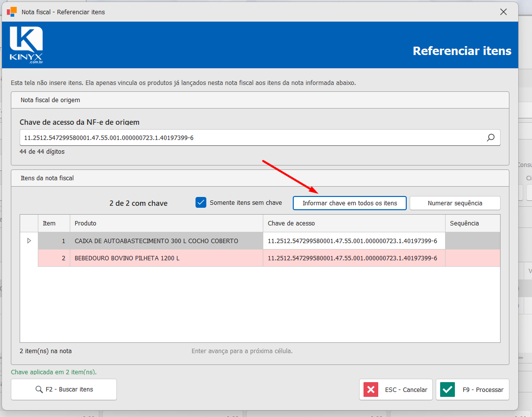Click the Item column header
Viewport: 532px width, 417px height.
(x=54, y=223)
